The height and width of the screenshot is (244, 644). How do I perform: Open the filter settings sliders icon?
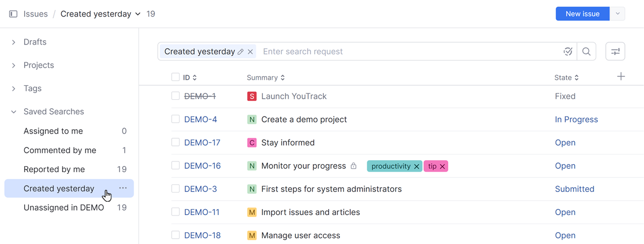click(x=615, y=51)
